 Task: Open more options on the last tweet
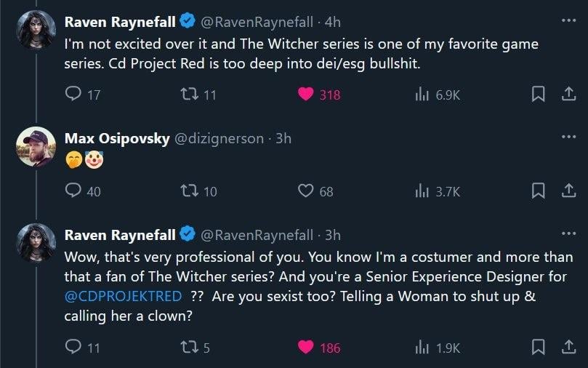[x=568, y=233]
